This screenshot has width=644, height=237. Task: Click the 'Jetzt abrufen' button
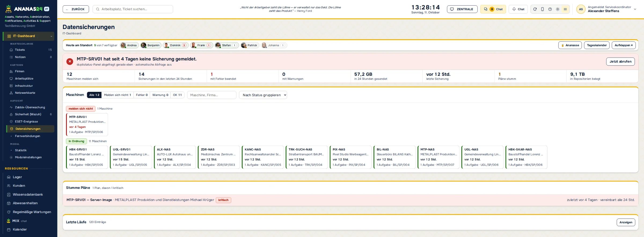(620, 62)
